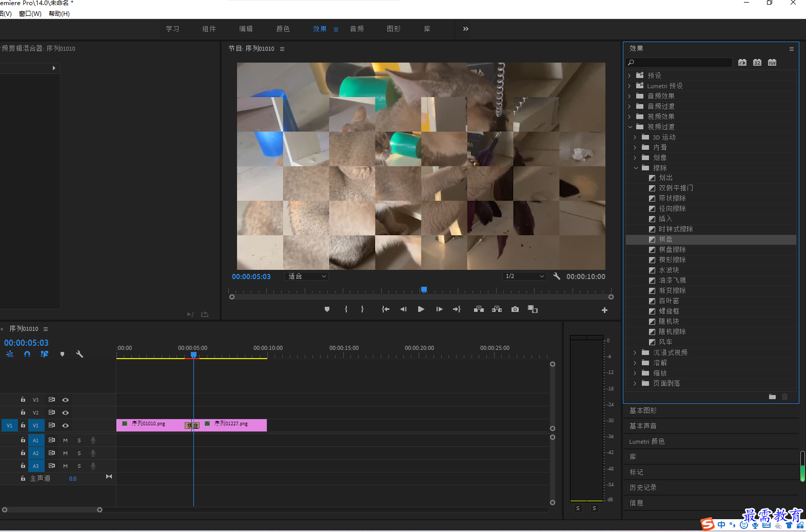Toggle V1 track visibility eye
Screen dimensions: 806x532
66,425
